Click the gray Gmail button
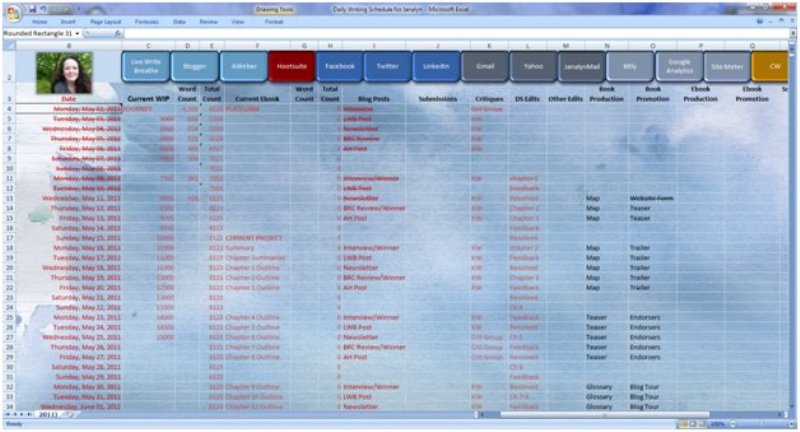The height and width of the screenshot is (432, 800). tap(485, 66)
